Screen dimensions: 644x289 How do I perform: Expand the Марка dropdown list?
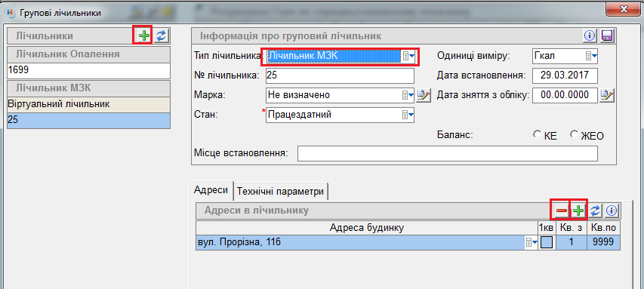coord(408,95)
